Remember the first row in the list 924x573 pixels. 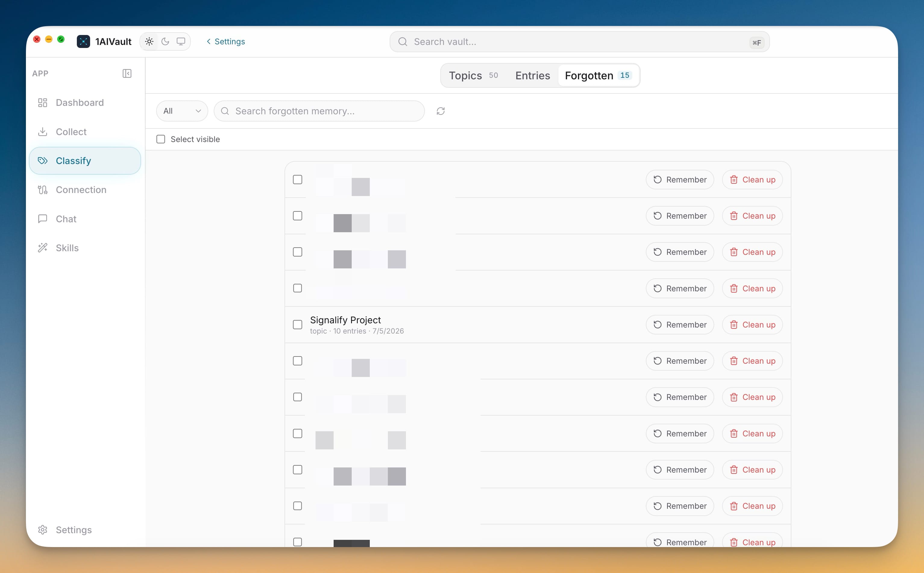(x=680, y=180)
